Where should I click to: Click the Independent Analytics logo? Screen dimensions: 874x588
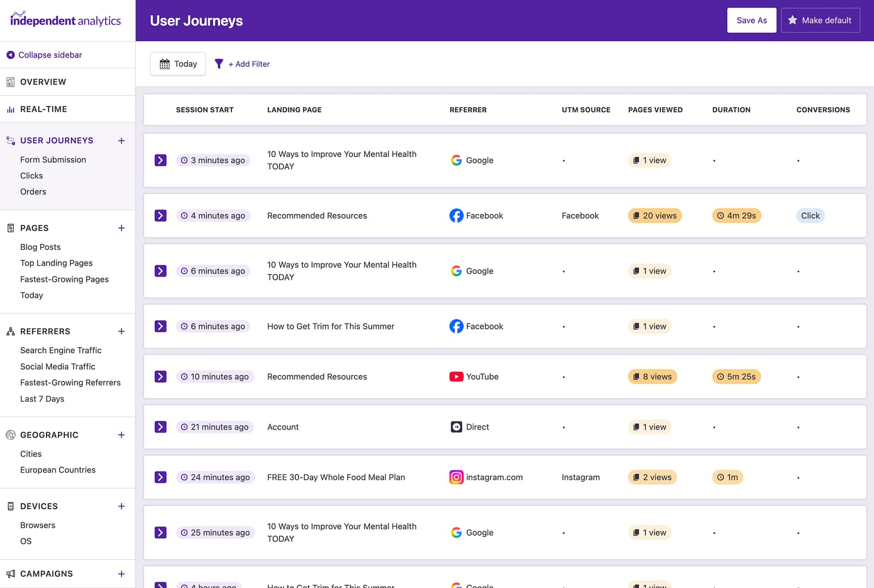[65, 20]
